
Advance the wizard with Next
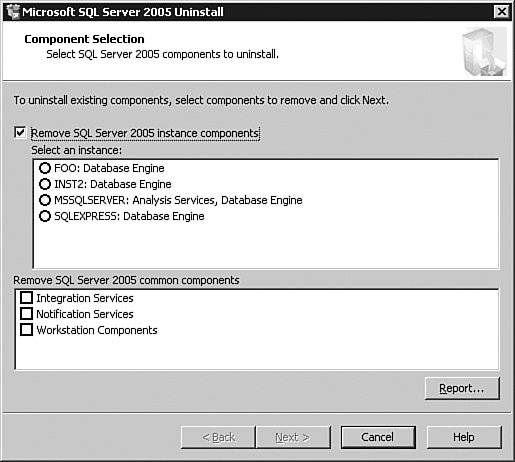pos(293,437)
